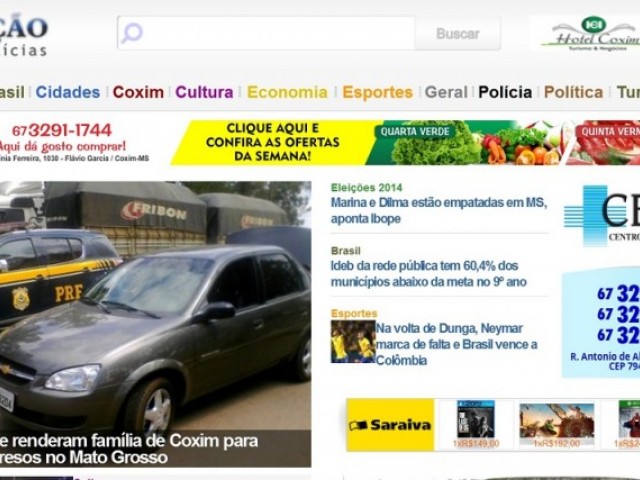
Task: Click the Buscar button
Action: [x=458, y=33]
